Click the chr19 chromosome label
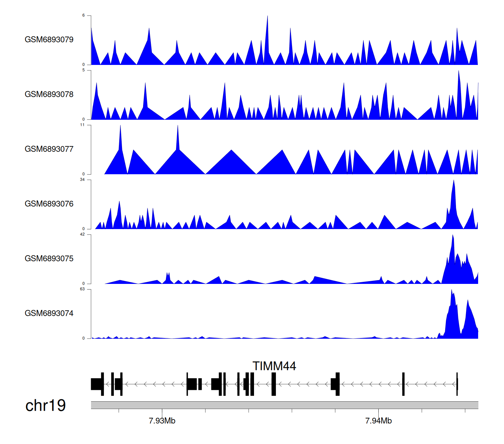The width and height of the screenshot is (504, 444). pyautogui.click(x=46, y=406)
